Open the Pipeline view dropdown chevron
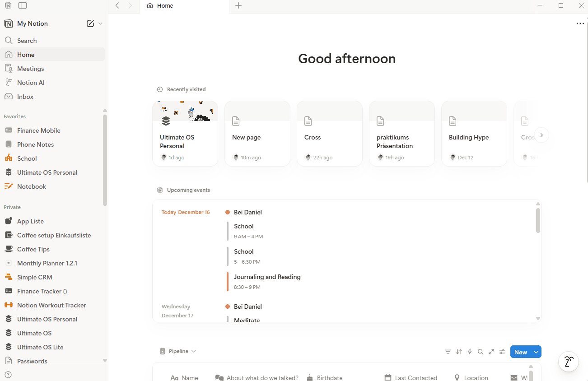588x381 pixels. [x=194, y=351]
